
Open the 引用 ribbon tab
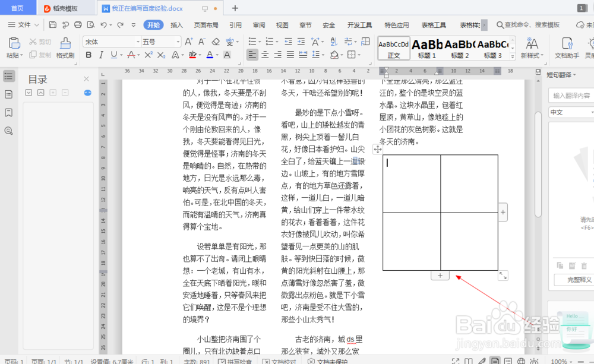(235, 25)
